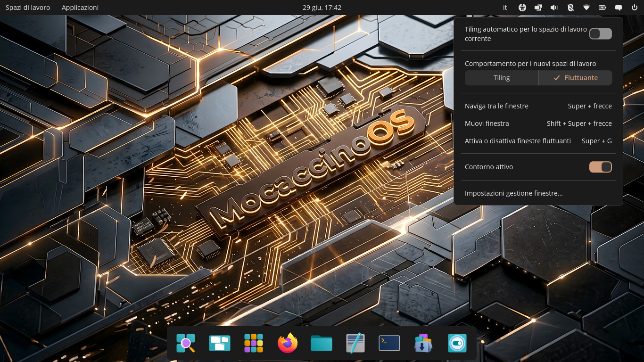Viewport: 644px width, 362px height.
Task: Click the 29 giu, 17:42 clock
Action: [x=322, y=8]
